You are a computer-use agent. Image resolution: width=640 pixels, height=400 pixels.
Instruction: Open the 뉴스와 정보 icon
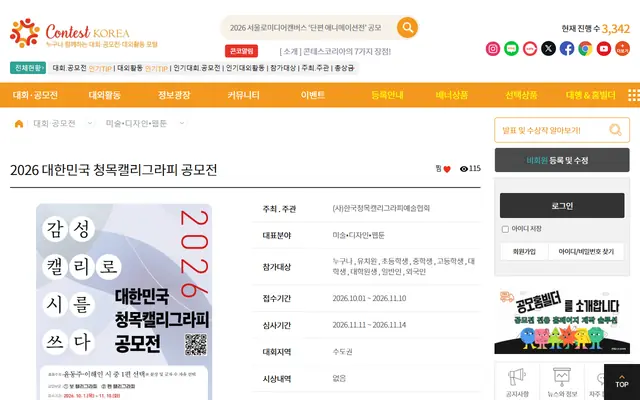click(x=562, y=377)
